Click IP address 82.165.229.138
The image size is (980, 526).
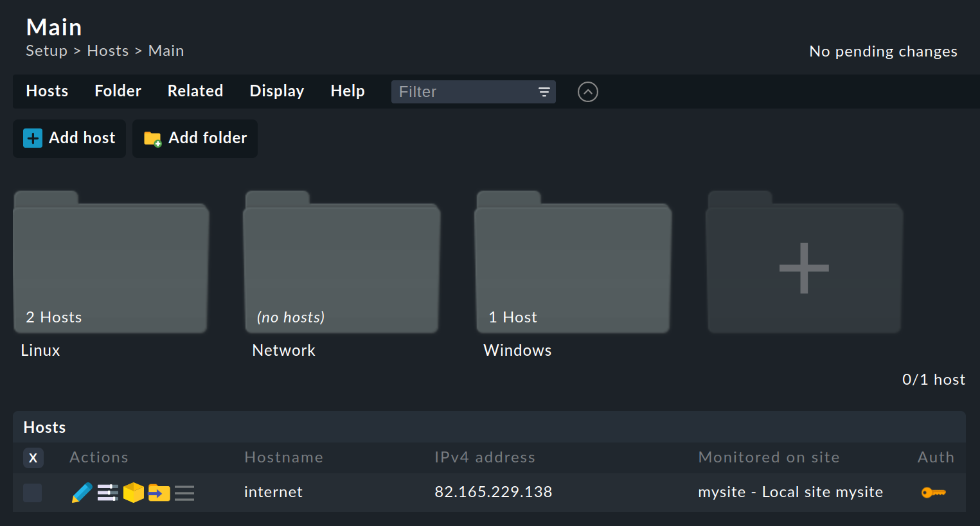coord(494,492)
